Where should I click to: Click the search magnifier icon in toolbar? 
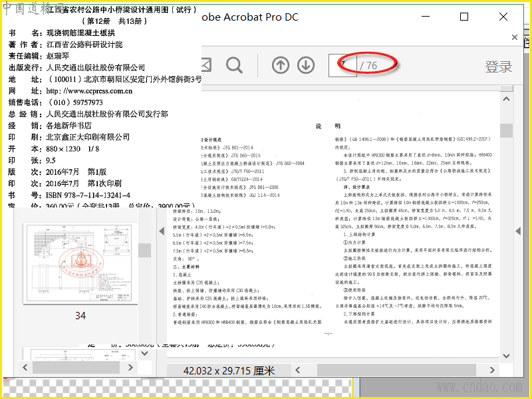point(234,65)
